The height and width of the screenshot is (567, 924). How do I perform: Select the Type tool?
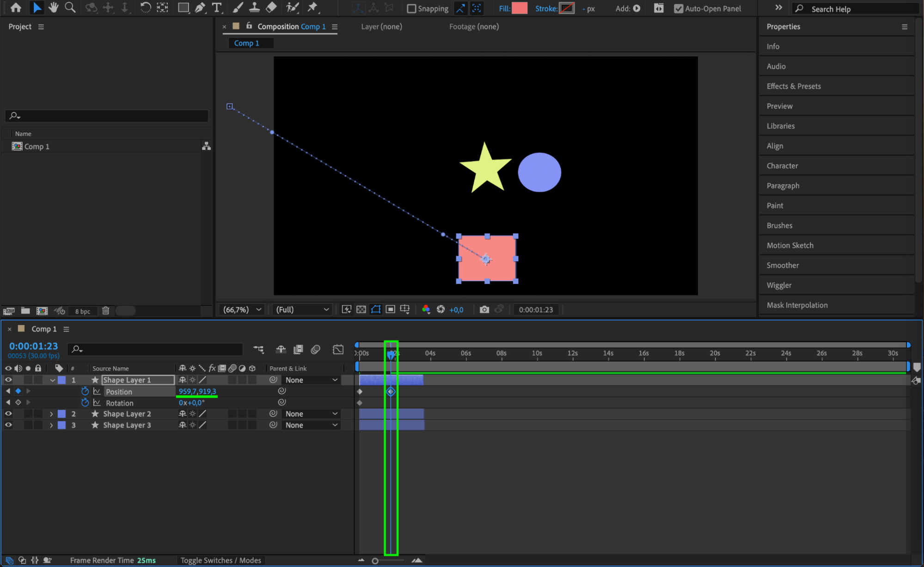[x=216, y=7]
